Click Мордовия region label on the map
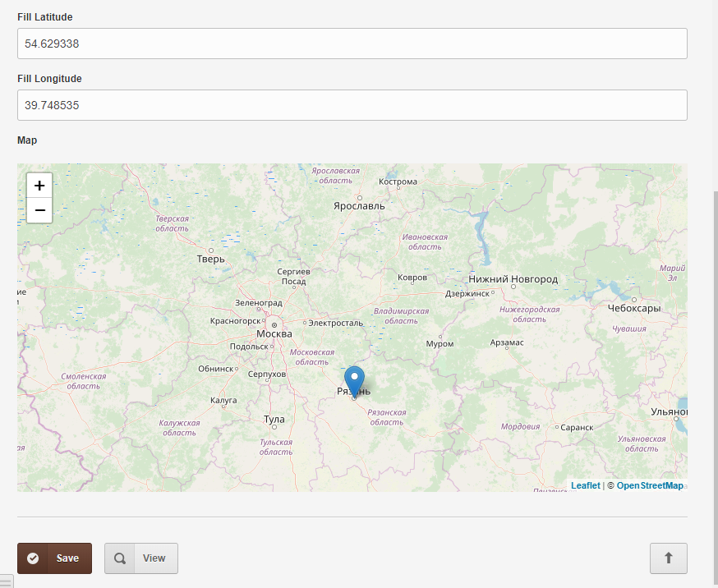 (x=520, y=426)
